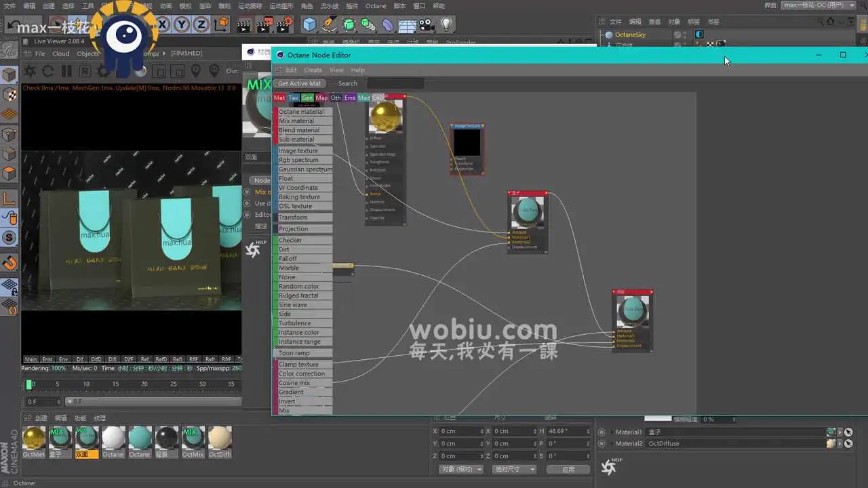
Task: Click the camera object icon
Action: [x=427, y=25]
